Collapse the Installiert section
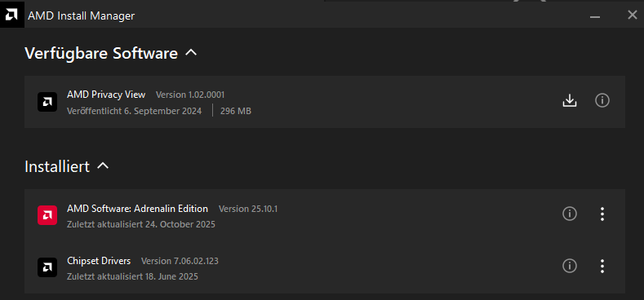644x300 pixels. tap(103, 165)
